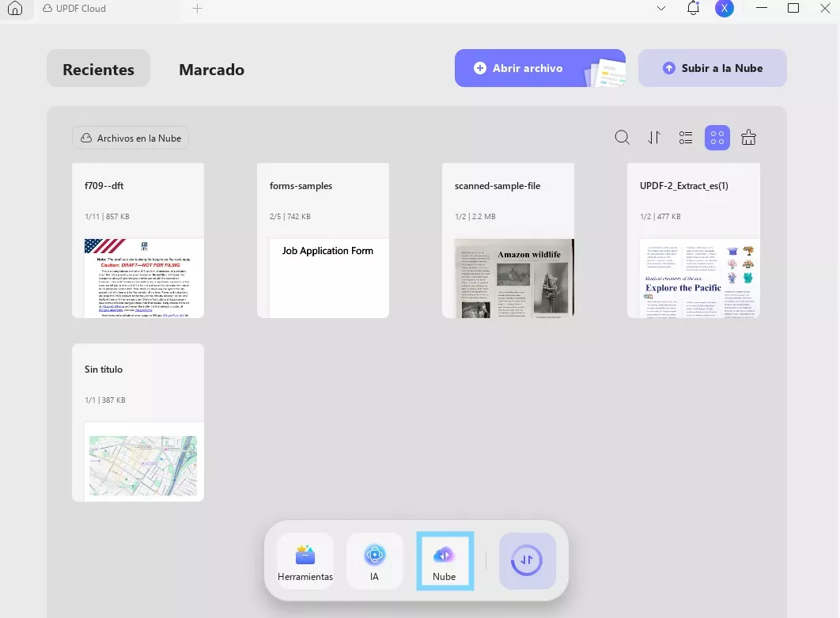Go to the home icon in title bar

[x=15, y=8]
